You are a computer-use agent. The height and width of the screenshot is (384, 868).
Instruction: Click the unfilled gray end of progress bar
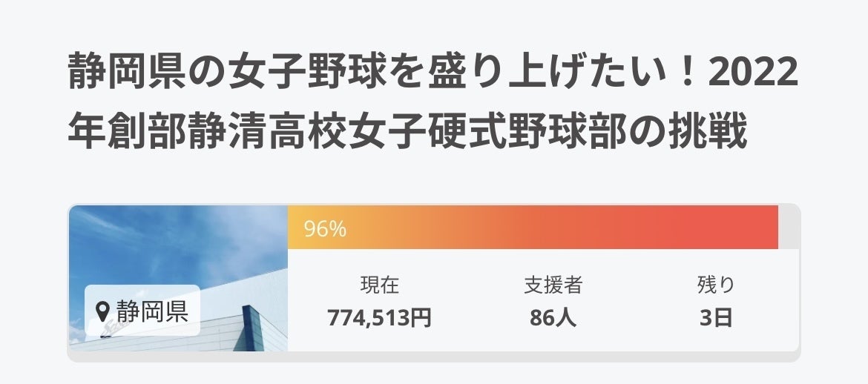[x=788, y=228]
